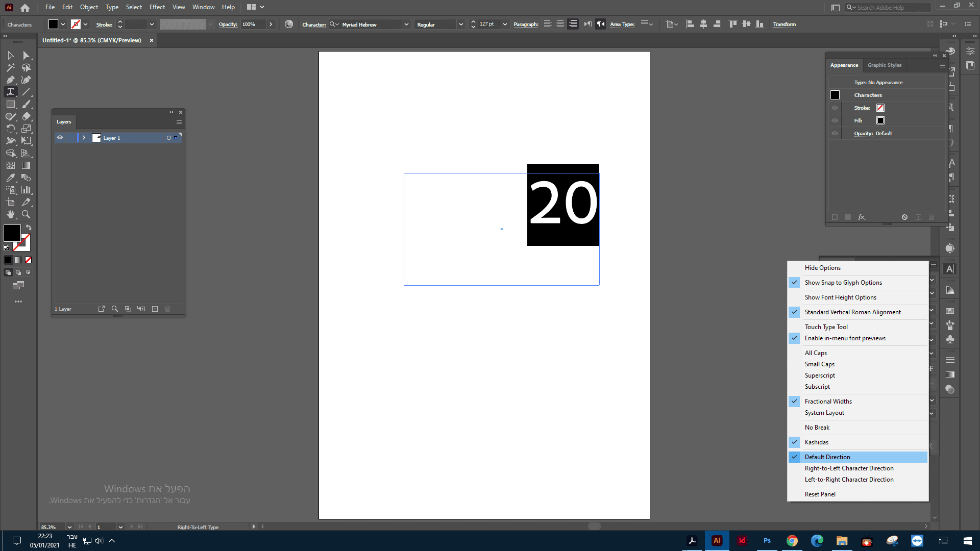
Task: Choose Right-to-Left Character Direction
Action: (849, 468)
